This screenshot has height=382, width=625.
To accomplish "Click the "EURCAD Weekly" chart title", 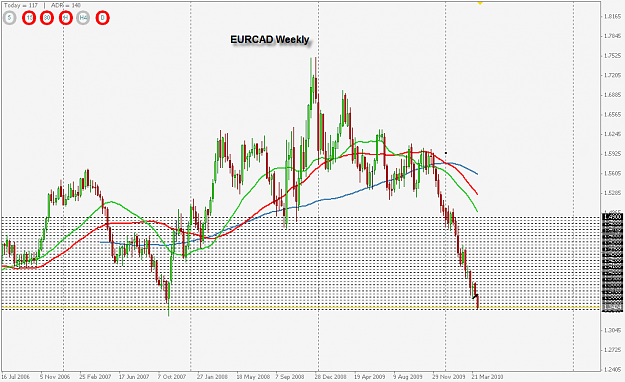I will point(270,39).
